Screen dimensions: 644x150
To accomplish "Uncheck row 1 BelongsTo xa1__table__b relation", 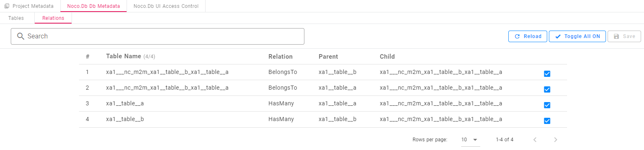I will click(547, 74).
